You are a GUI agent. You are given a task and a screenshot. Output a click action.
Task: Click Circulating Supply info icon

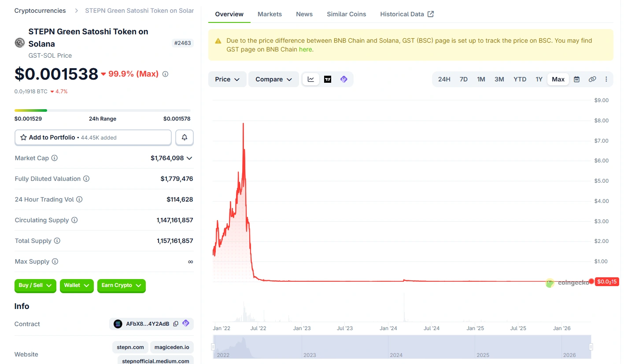click(74, 220)
